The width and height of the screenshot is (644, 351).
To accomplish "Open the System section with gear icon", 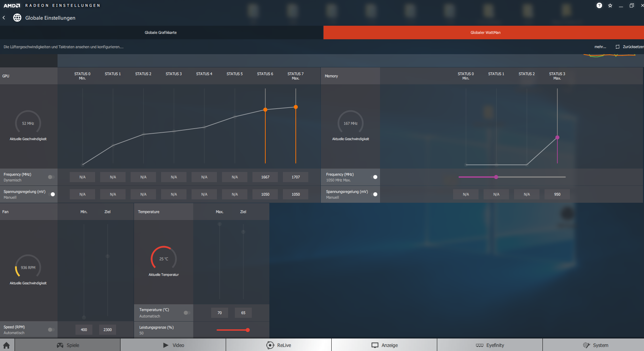I will (594, 345).
